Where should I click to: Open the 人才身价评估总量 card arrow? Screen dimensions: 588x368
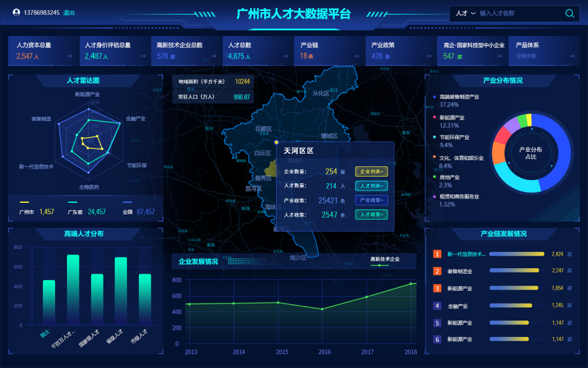(x=143, y=56)
